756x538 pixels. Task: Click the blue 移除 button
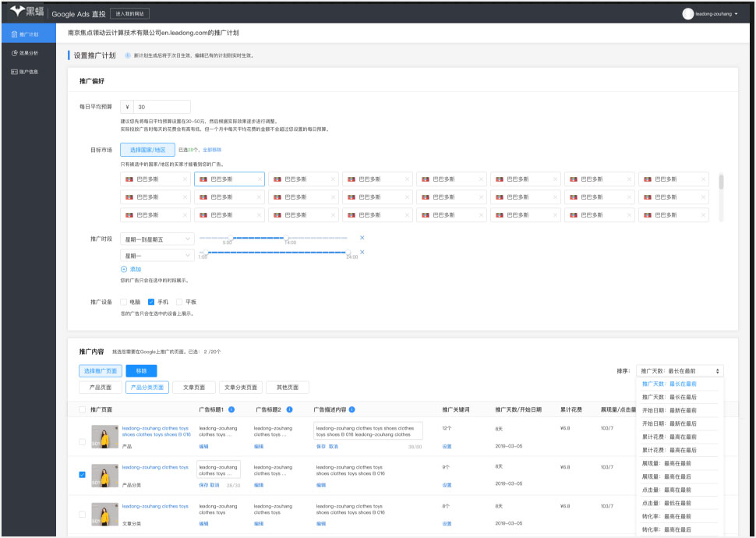pos(141,371)
